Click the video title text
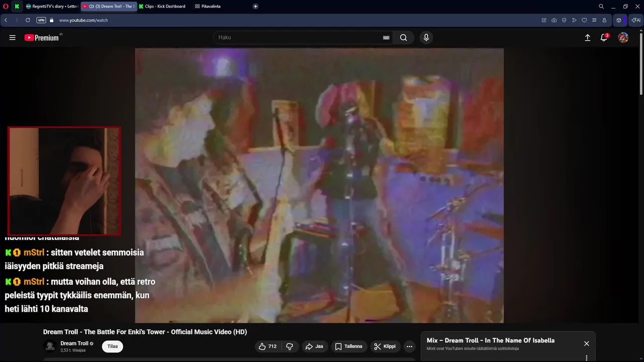 click(x=145, y=332)
